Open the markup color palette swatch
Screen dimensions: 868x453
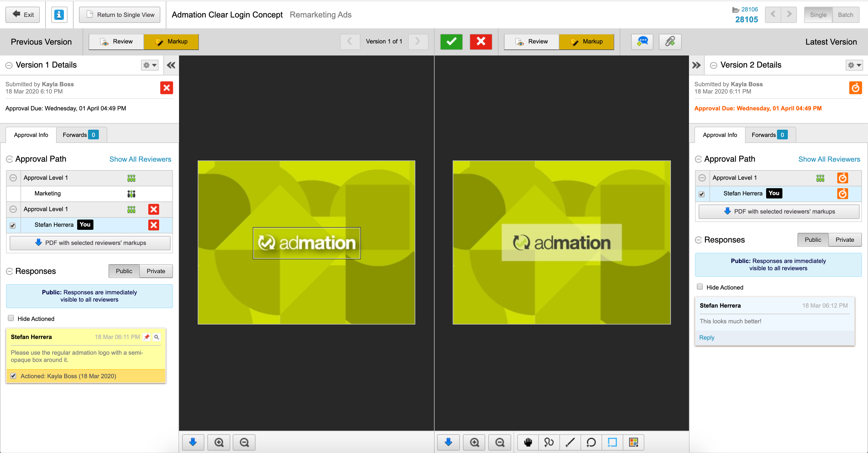click(633, 442)
